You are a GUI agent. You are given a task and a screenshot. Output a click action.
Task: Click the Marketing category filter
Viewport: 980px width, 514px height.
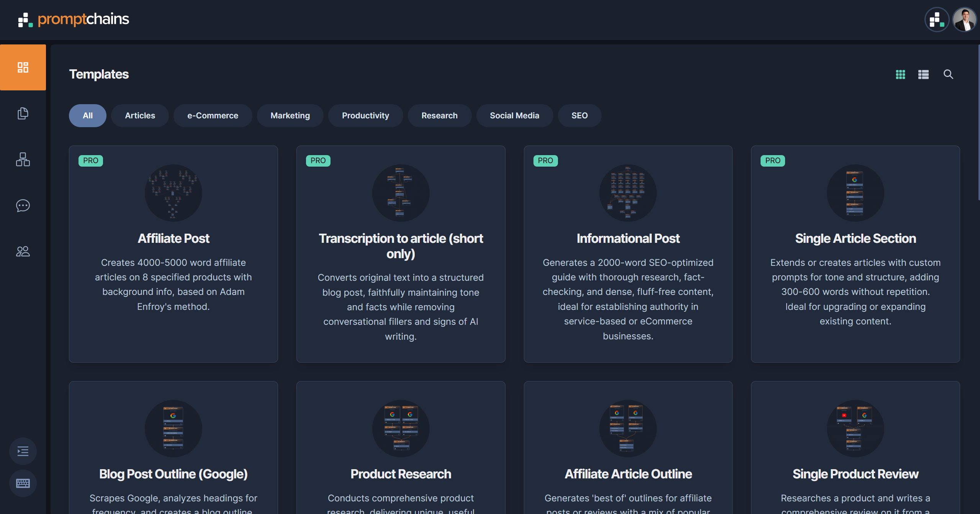[x=290, y=115]
